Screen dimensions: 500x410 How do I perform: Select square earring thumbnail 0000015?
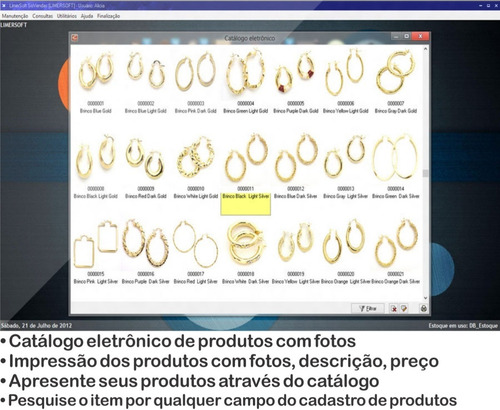point(96,245)
